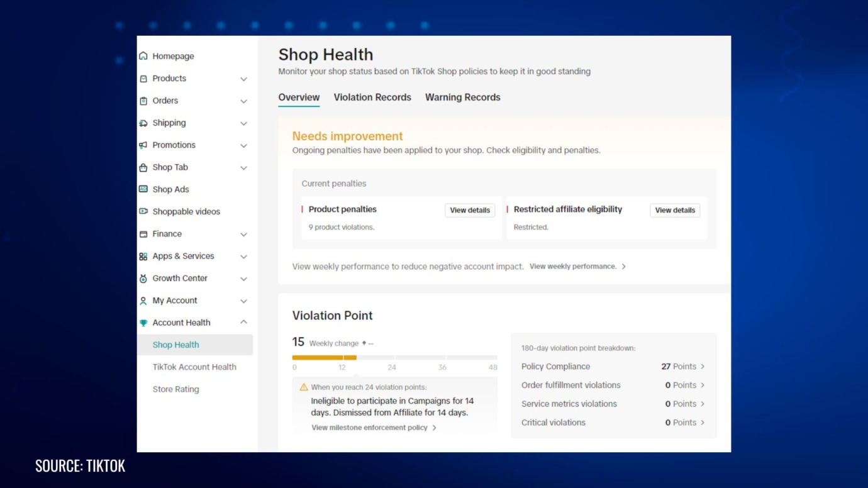
Task: Click the Shop Health page title
Action: pyautogui.click(x=326, y=55)
